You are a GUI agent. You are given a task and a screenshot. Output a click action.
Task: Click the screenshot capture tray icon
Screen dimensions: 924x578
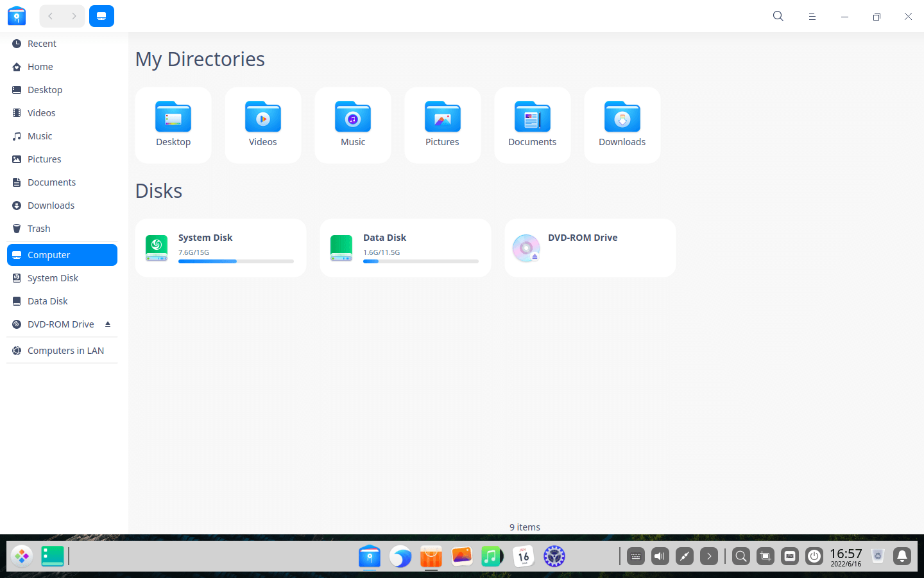[766, 556]
